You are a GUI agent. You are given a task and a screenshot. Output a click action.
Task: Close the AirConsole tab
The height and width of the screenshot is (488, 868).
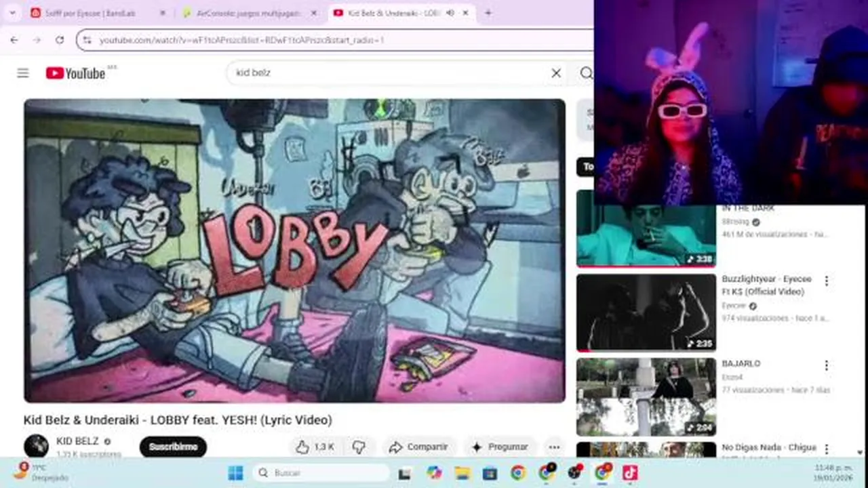pos(315,13)
